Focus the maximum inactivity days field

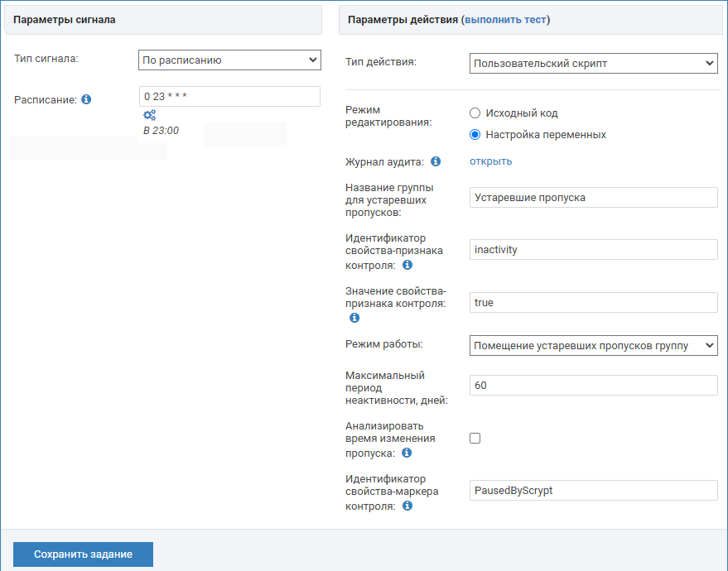pos(593,386)
